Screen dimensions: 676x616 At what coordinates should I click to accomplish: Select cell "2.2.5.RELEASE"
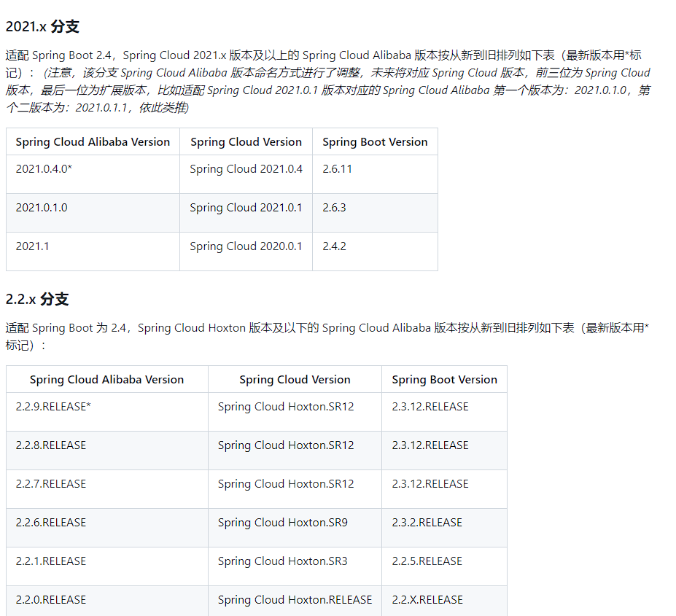(445, 566)
